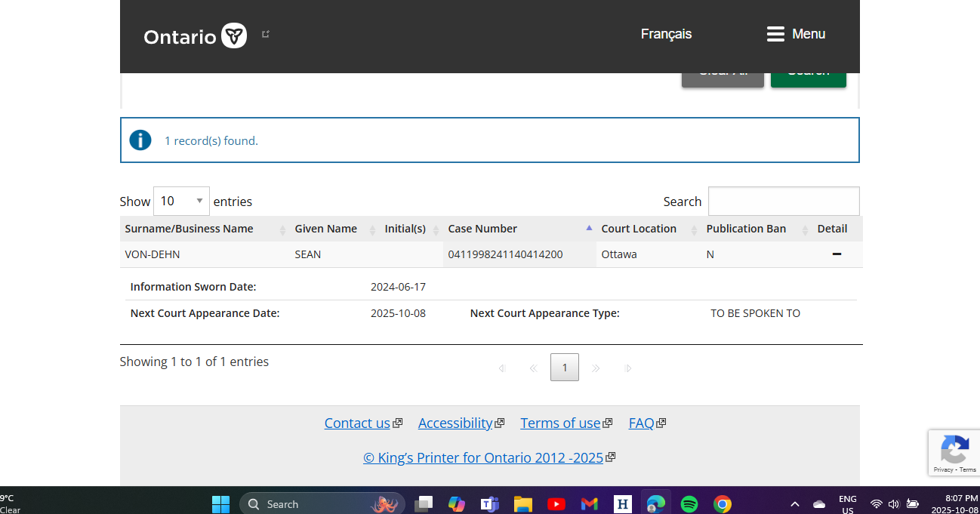The height and width of the screenshot is (514, 980).
Task: Open the Contact us link
Action: pyautogui.click(x=357, y=423)
